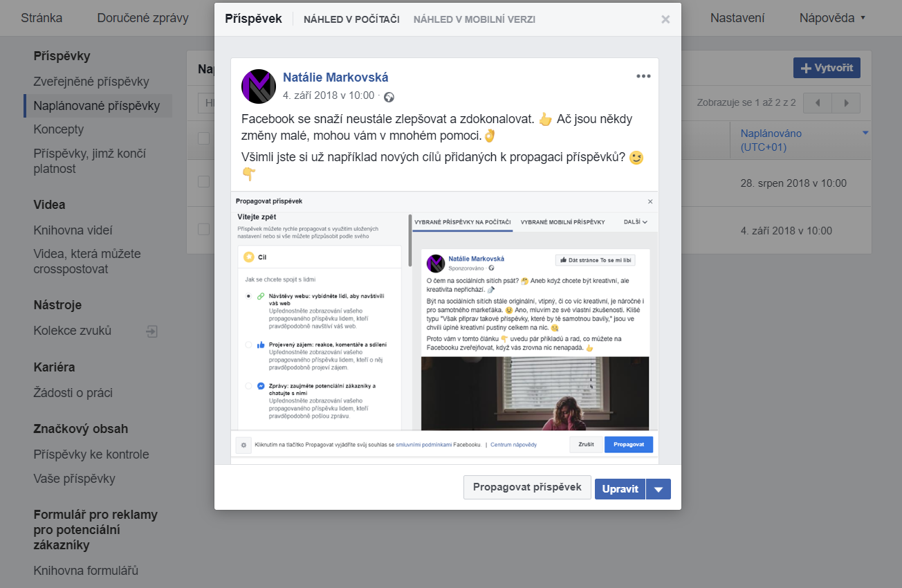Select Zveřejněné příspěvky in the sidebar
The width and height of the screenshot is (902, 588).
tap(91, 82)
